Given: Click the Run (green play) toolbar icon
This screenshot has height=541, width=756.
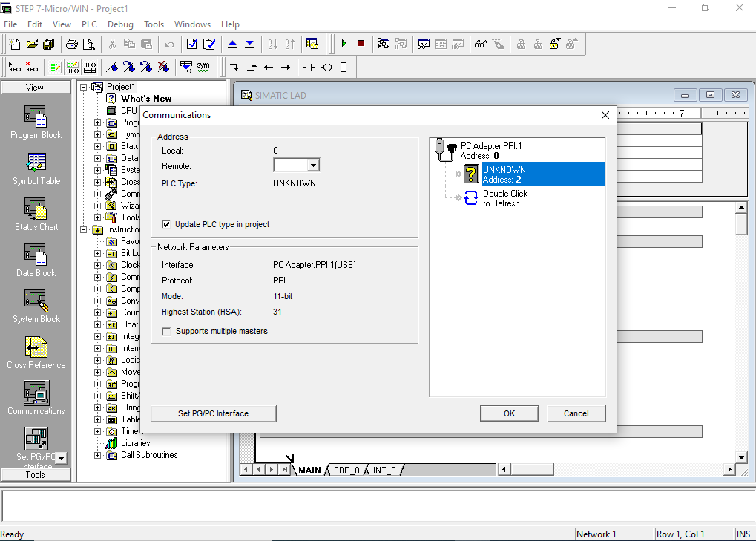Looking at the screenshot, I should tap(344, 44).
